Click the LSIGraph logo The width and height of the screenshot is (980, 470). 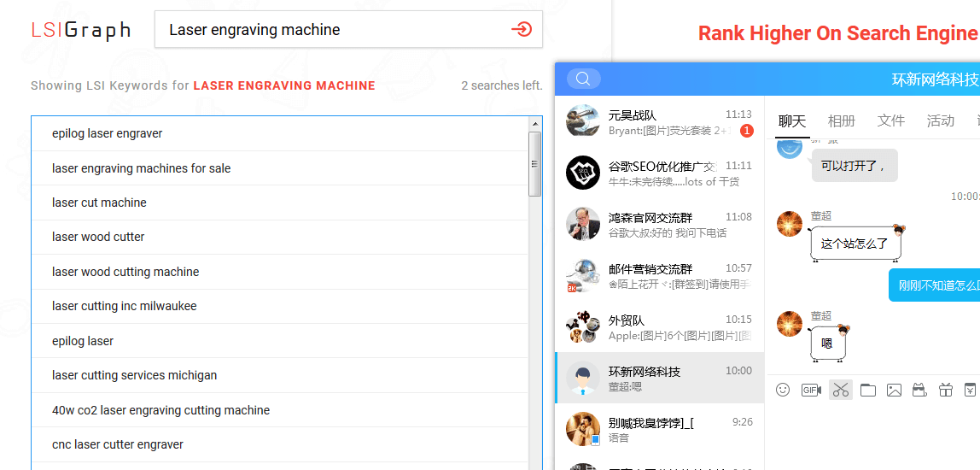click(80, 30)
